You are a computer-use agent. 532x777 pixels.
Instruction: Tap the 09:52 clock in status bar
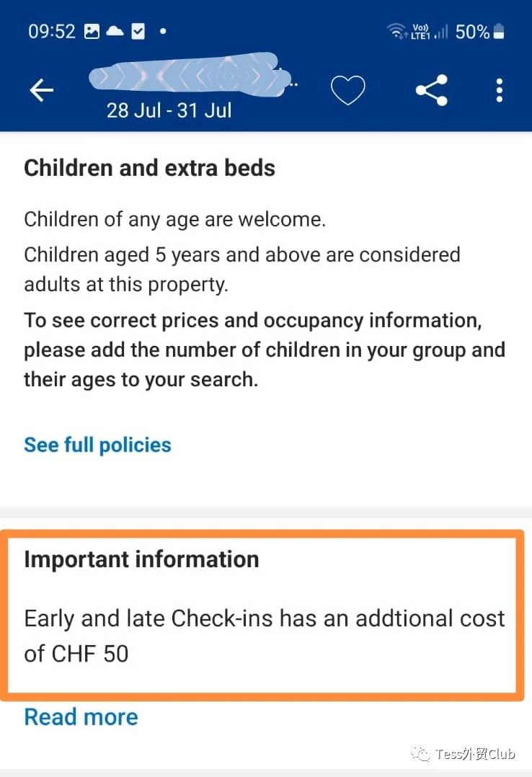52,32
